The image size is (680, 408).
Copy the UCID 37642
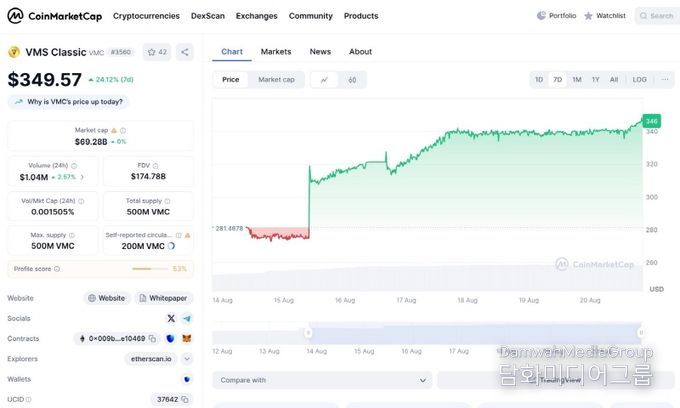(x=185, y=399)
